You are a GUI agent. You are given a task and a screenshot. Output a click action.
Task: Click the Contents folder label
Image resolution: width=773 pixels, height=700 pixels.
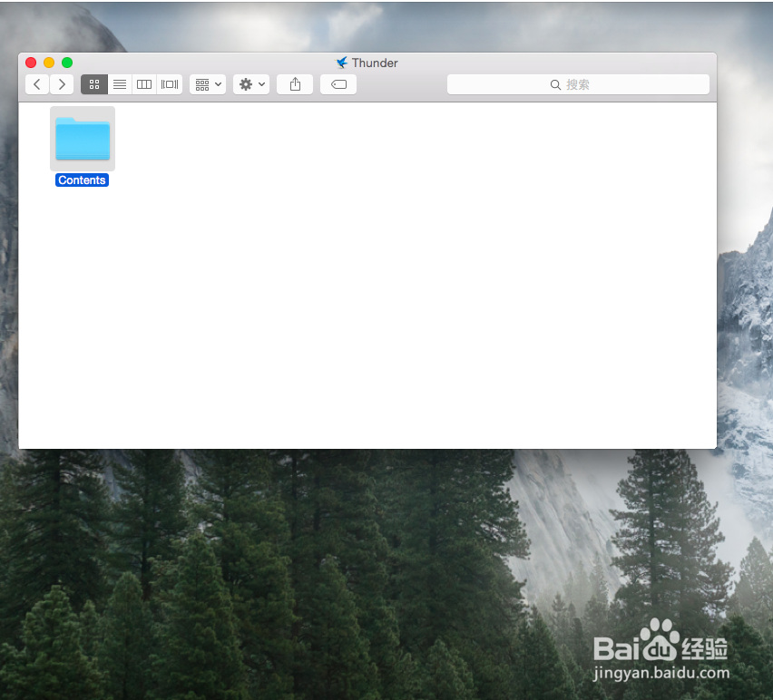82,180
